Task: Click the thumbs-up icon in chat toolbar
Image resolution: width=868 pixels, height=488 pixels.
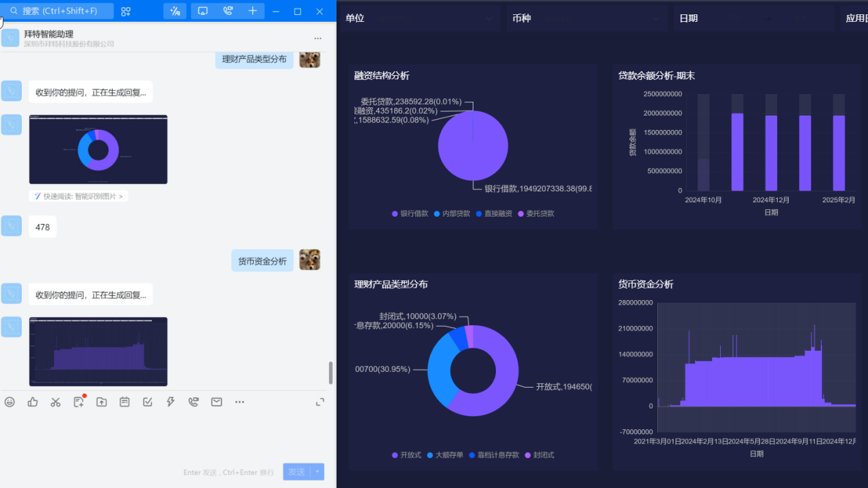Action: click(33, 402)
